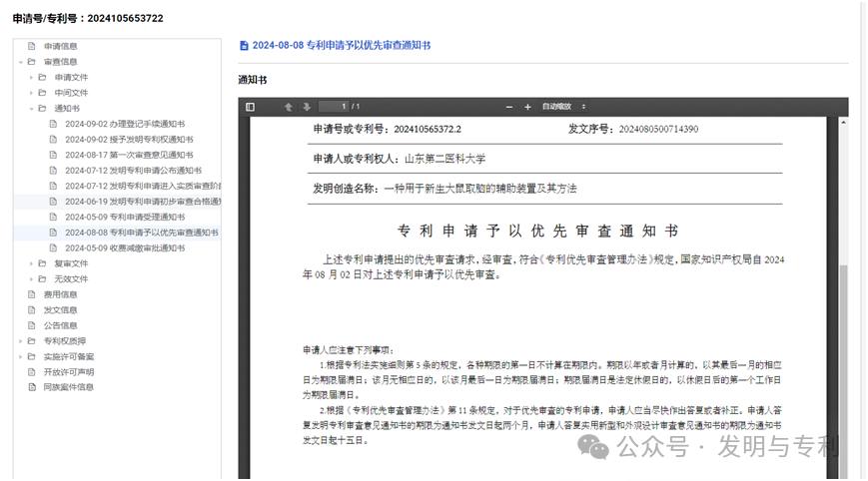Click document icon beside 同族案件信息

[x=32, y=387]
